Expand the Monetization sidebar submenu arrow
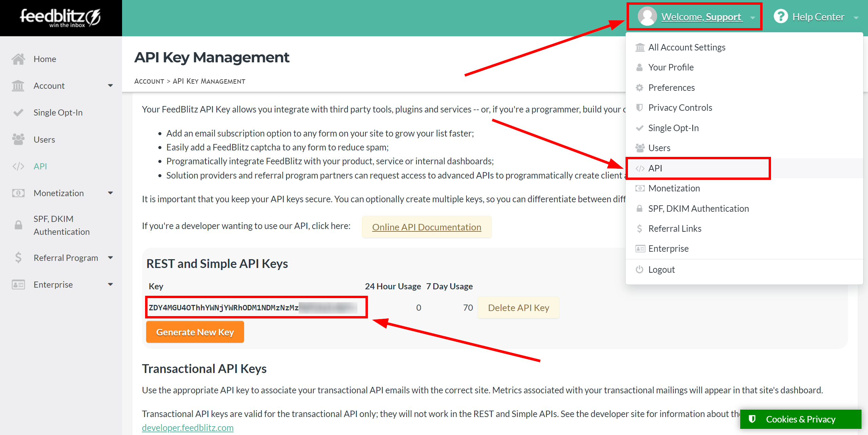The height and width of the screenshot is (435, 868). 110,193
